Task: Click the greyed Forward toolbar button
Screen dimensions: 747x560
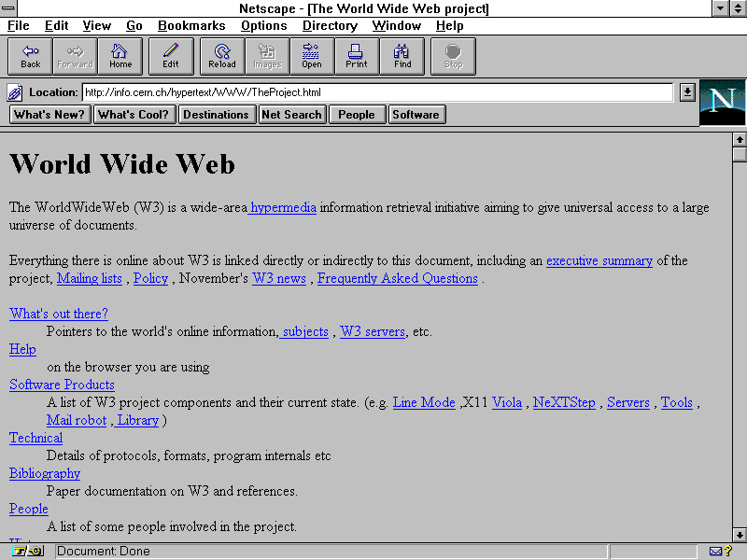Action: tap(75, 57)
